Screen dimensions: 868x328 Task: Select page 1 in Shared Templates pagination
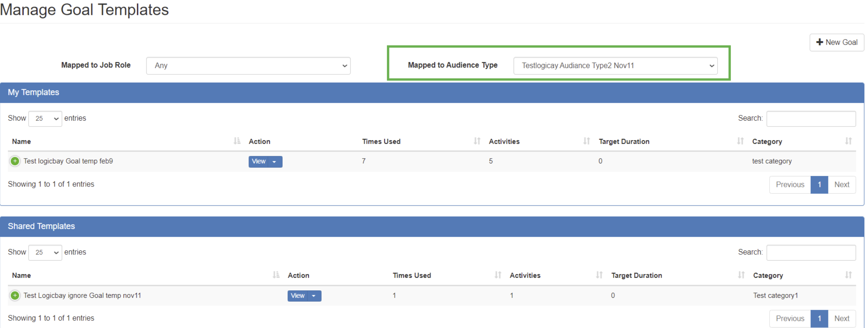819,318
